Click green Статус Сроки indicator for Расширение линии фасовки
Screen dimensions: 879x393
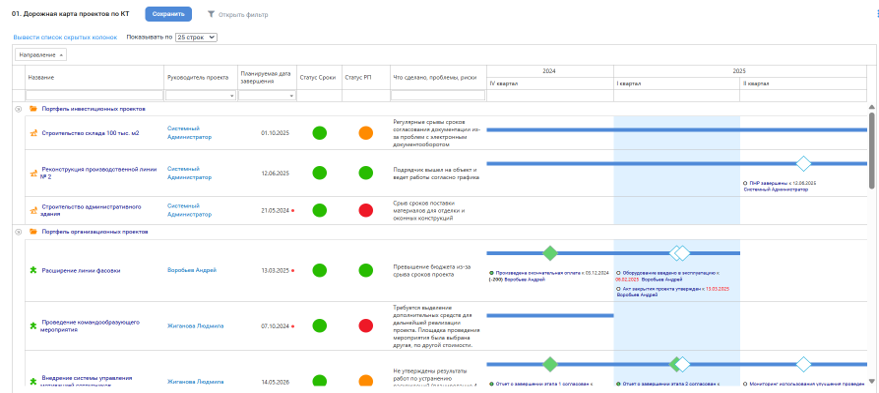320,270
